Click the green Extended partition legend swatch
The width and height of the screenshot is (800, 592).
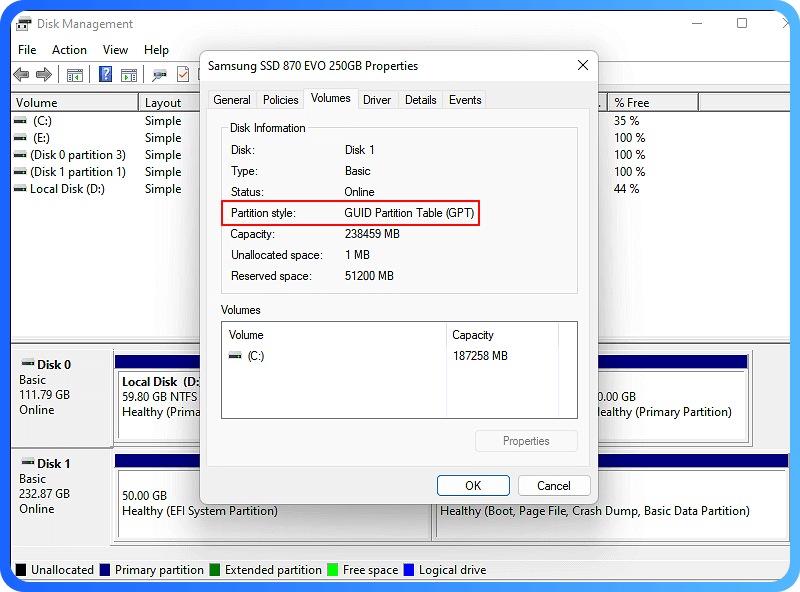pos(215,570)
